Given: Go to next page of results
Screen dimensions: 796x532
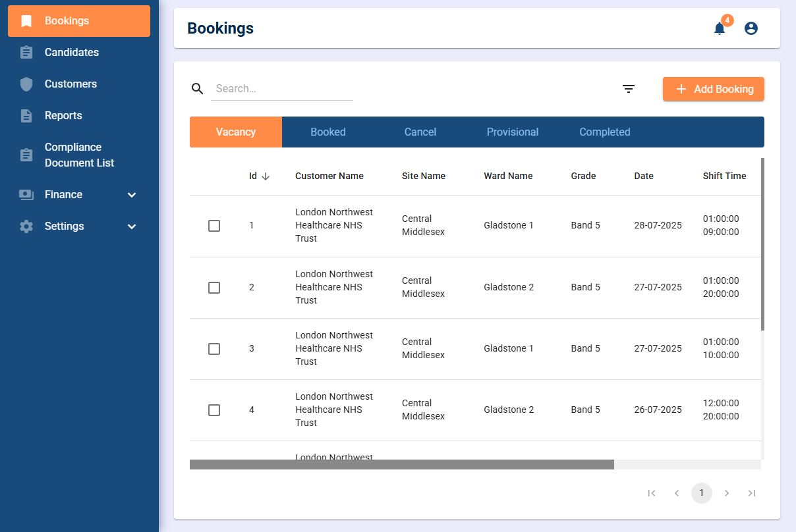Looking at the screenshot, I should pos(727,493).
